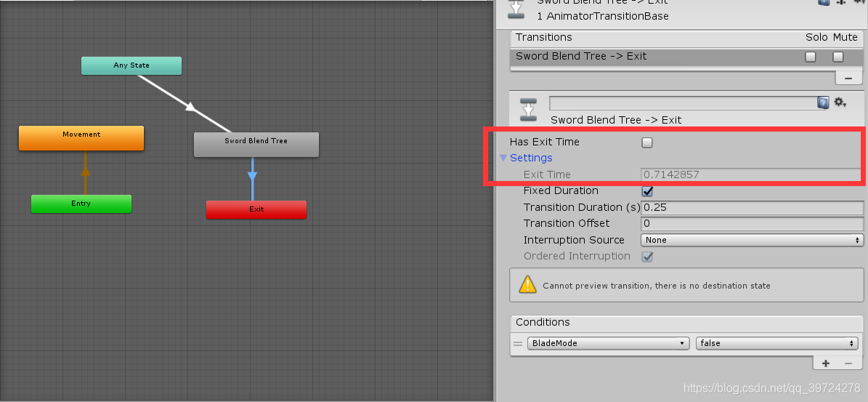The width and height of the screenshot is (868, 402).
Task: Click the Conditions list header
Action: tap(686, 322)
